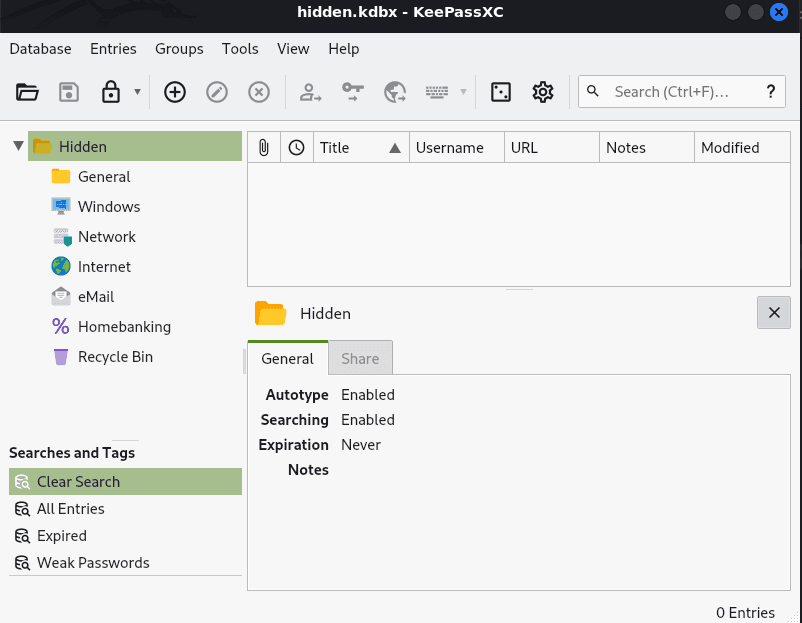Click the copy URL globe icon
Image resolution: width=802 pixels, height=623 pixels.
click(x=395, y=92)
